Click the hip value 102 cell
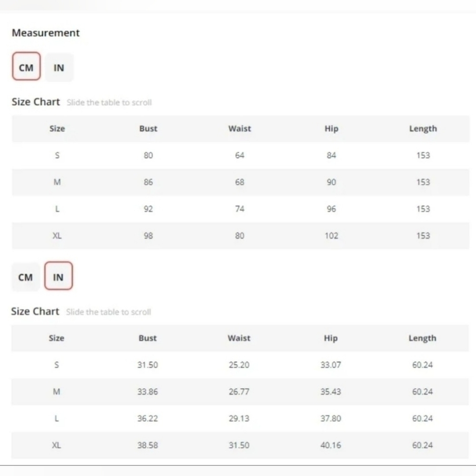476x476 pixels. click(331, 236)
